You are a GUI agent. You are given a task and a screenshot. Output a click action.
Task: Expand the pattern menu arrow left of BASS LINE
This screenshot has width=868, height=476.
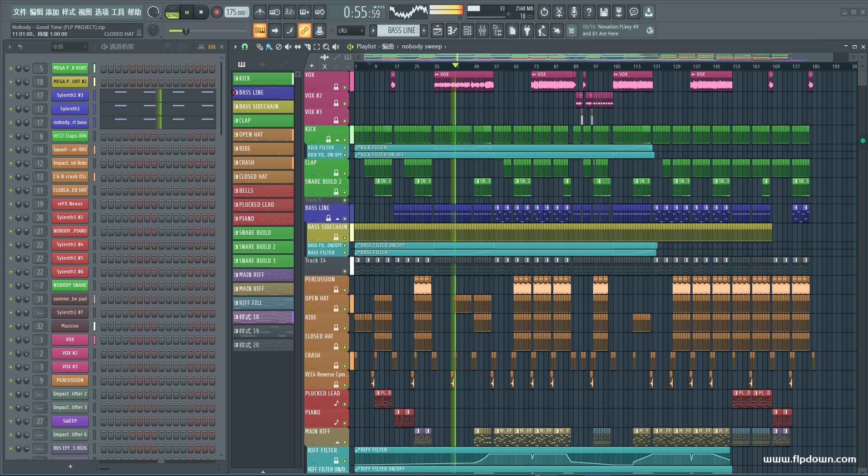pos(373,31)
